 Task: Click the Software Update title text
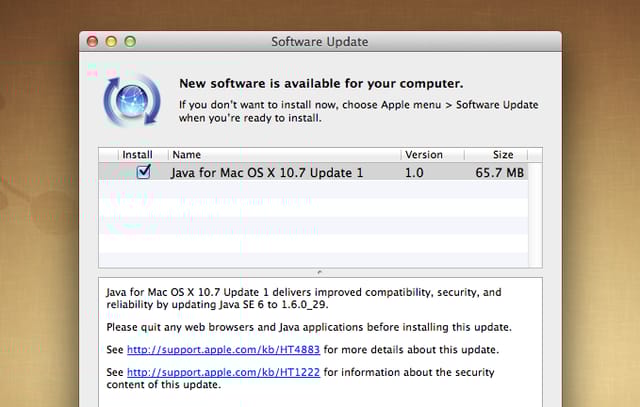[x=320, y=42]
